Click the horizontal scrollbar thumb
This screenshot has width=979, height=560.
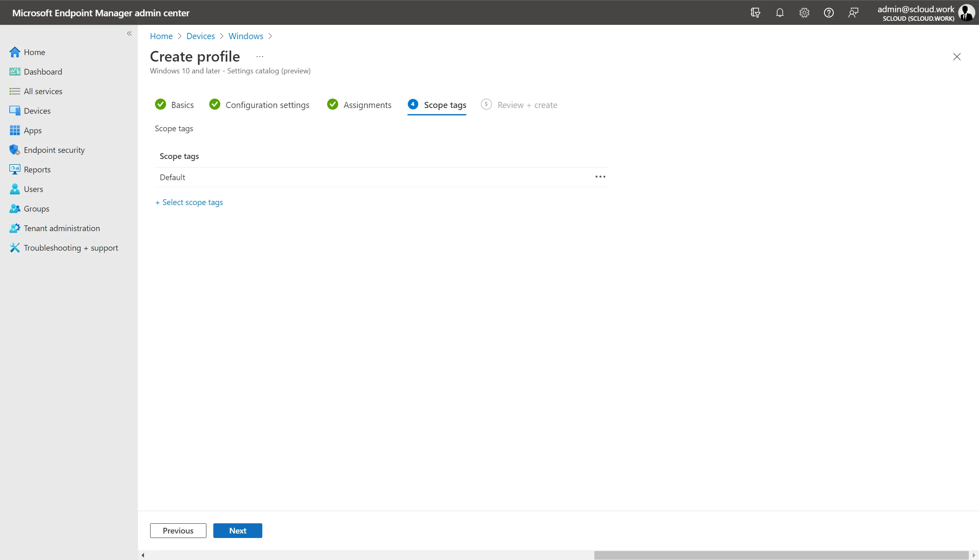[781, 555]
